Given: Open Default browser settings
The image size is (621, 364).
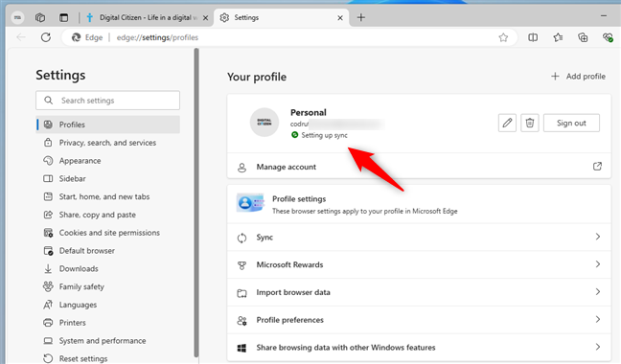Looking at the screenshot, I should point(107,250).
